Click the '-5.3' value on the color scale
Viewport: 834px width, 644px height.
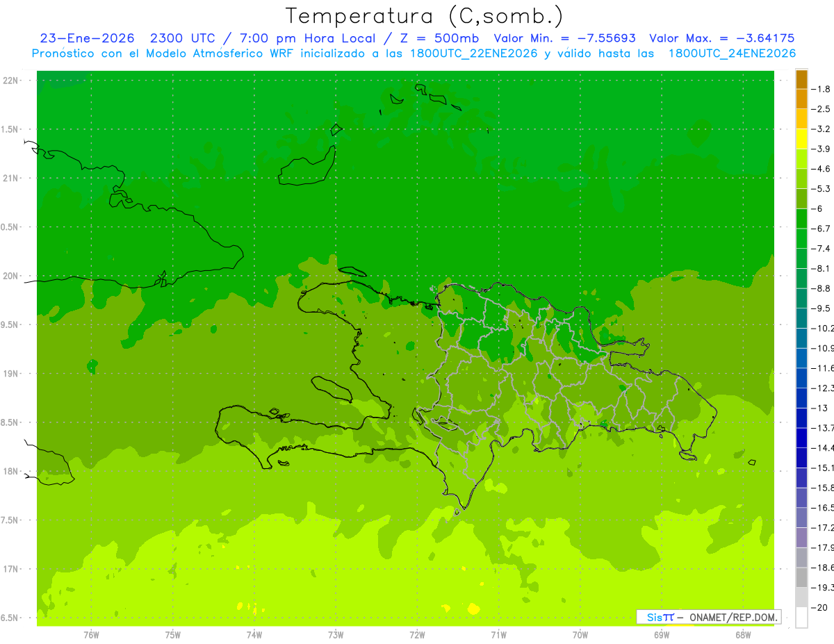[821, 188]
